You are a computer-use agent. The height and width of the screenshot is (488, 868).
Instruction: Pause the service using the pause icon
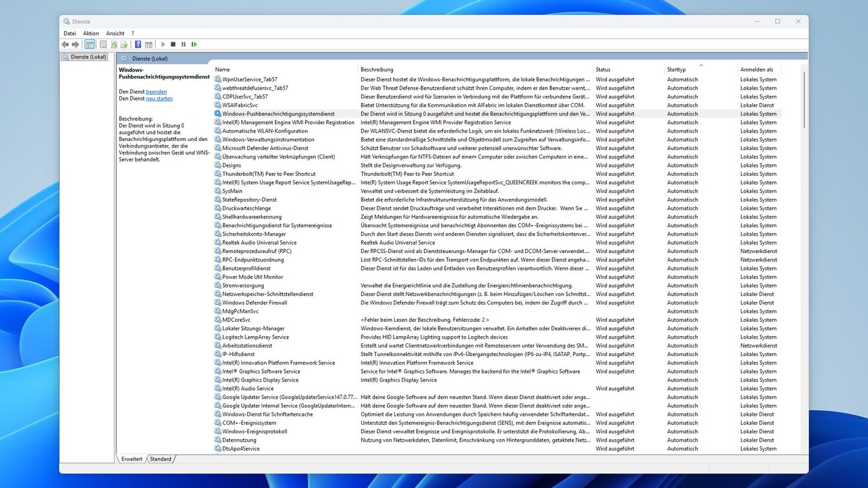[x=183, y=45]
